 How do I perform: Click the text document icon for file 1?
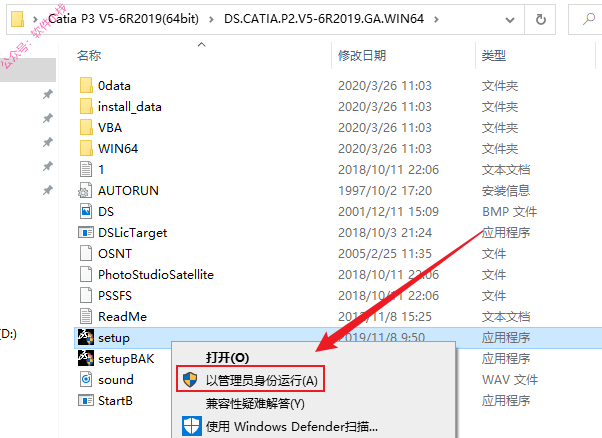click(86, 169)
